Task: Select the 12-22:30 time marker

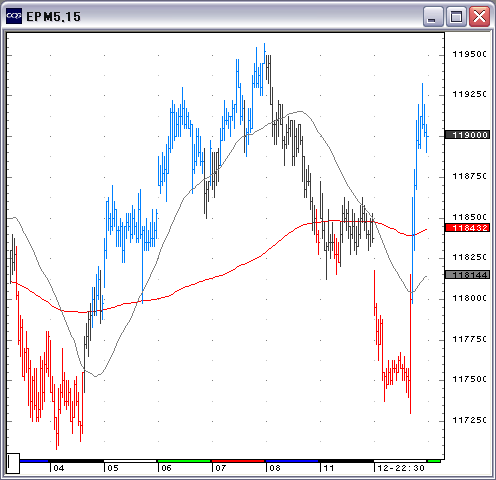Action: click(x=401, y=468)
